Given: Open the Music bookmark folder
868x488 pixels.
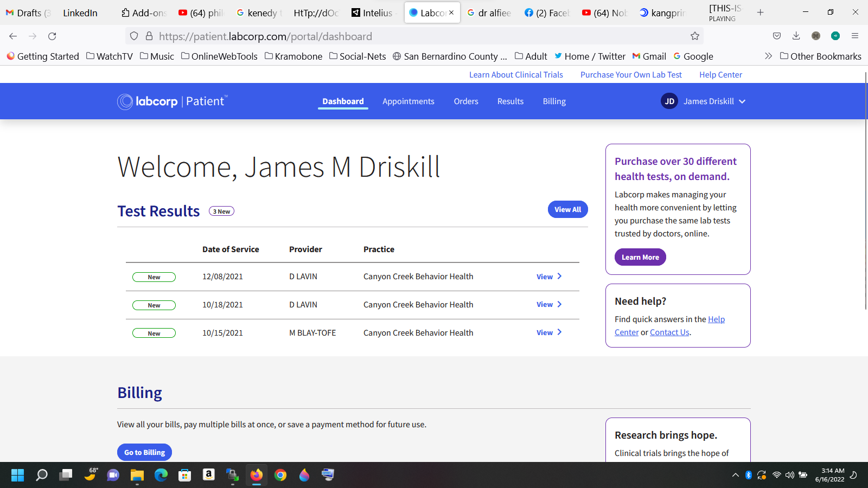Looking at the screenshot, I should [157, 56].
